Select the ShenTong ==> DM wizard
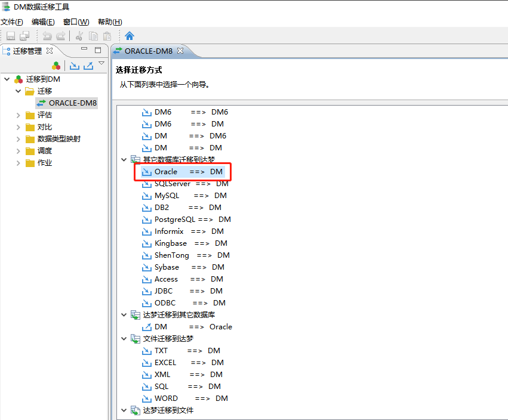508x420 pixels. [186, 255]
